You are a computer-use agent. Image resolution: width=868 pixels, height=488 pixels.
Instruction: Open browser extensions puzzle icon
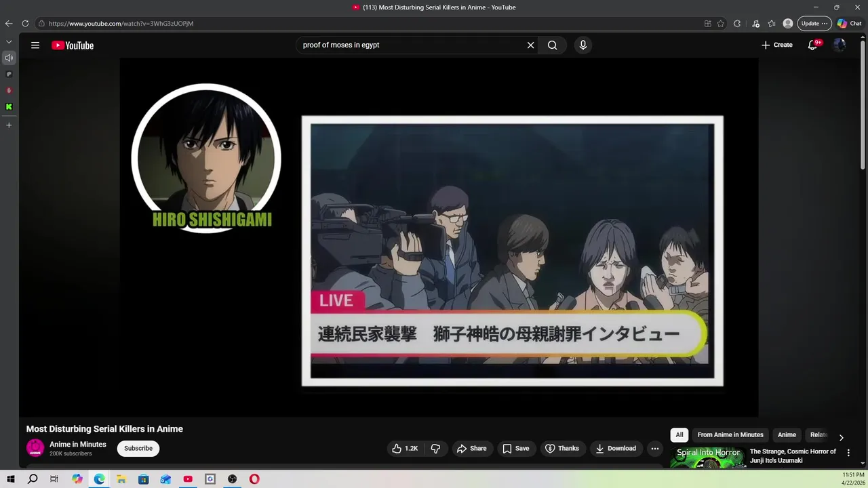[737, 24]
